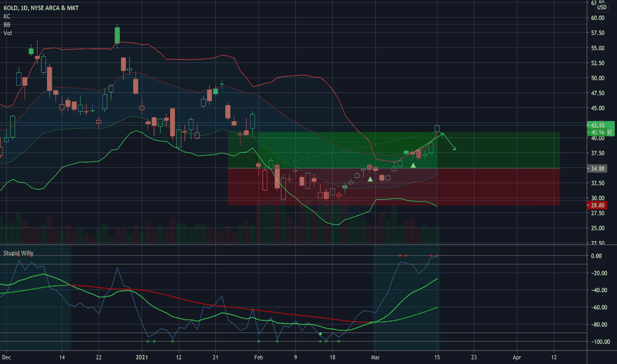Click the KOLD, 1D, NYSE ARCA & MKT symbol title

click(41, 8)
